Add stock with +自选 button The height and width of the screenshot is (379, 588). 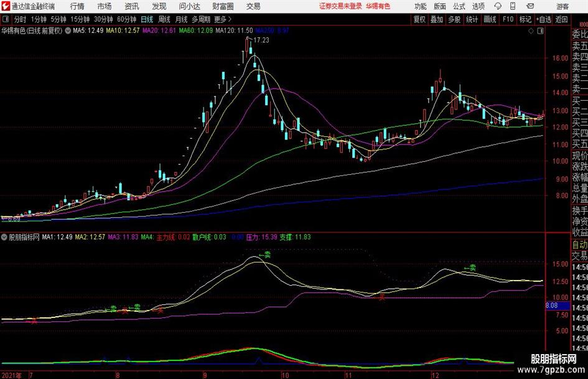(544, 19)
